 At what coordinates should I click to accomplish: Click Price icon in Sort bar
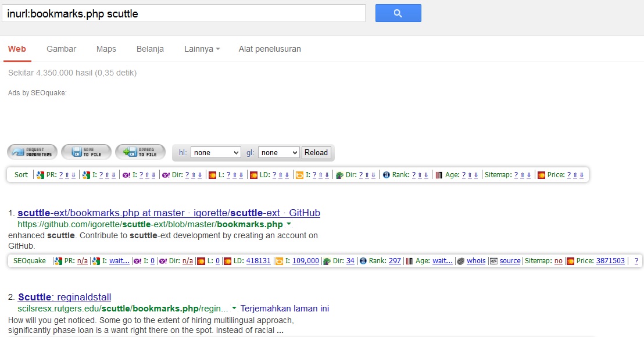pos(541,175)
